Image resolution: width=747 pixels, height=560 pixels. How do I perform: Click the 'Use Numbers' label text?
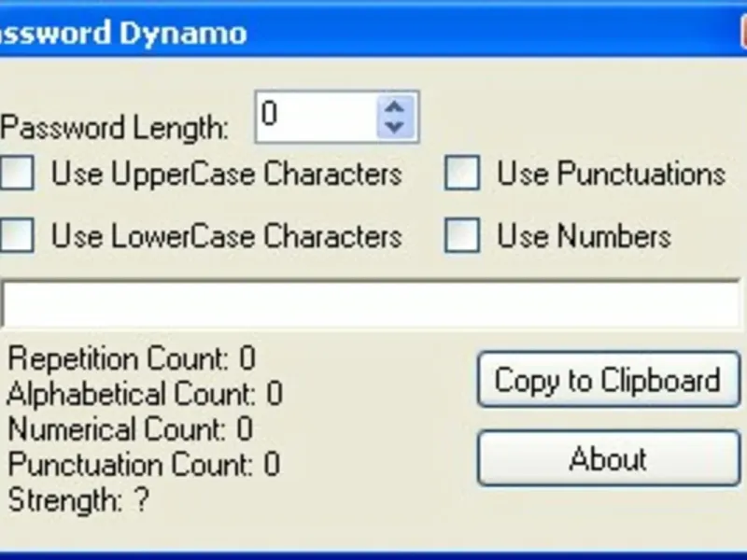[584, 236]
